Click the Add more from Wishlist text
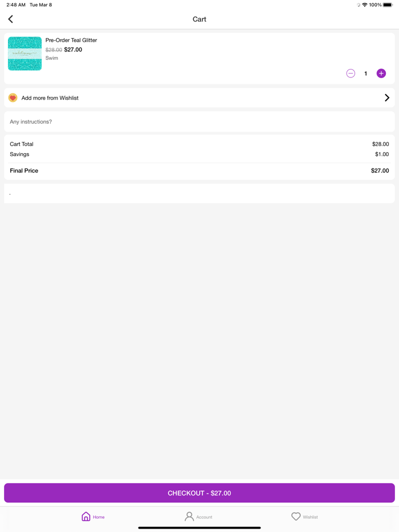This screenshot has width=399, height=532. click(x=50, y=98)
